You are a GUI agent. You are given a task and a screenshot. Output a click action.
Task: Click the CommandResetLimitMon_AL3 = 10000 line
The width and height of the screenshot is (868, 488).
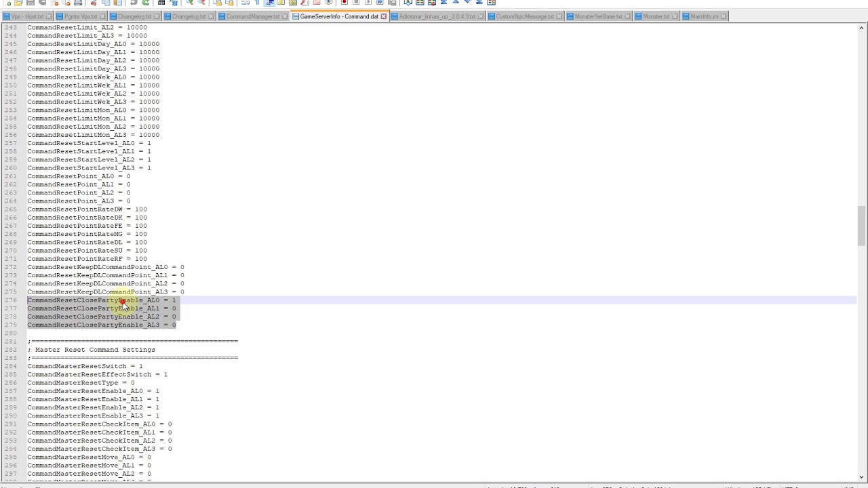(93, 135)
